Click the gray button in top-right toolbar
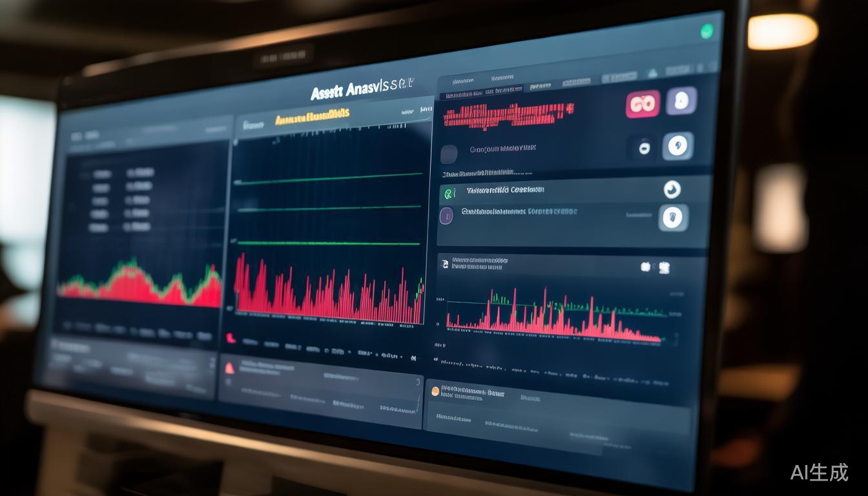Screen dimensions: 868x496 click(677, 70)
